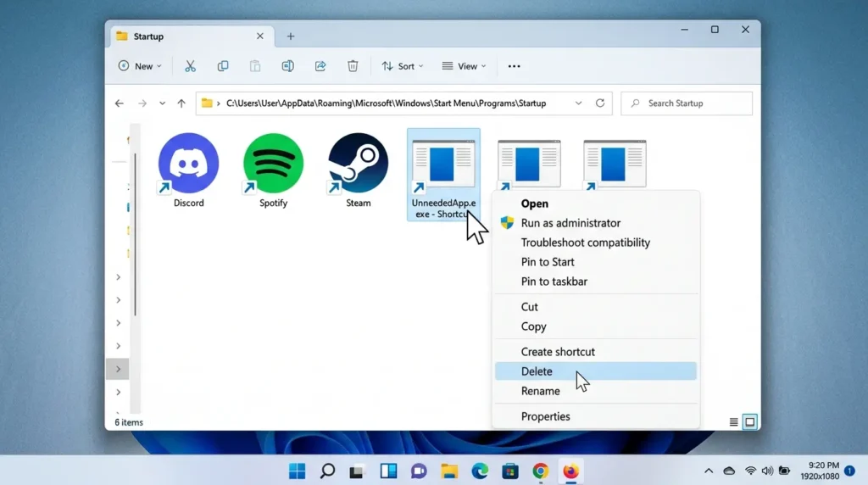Open Teams Chat on the taskbar

[419, 471]
